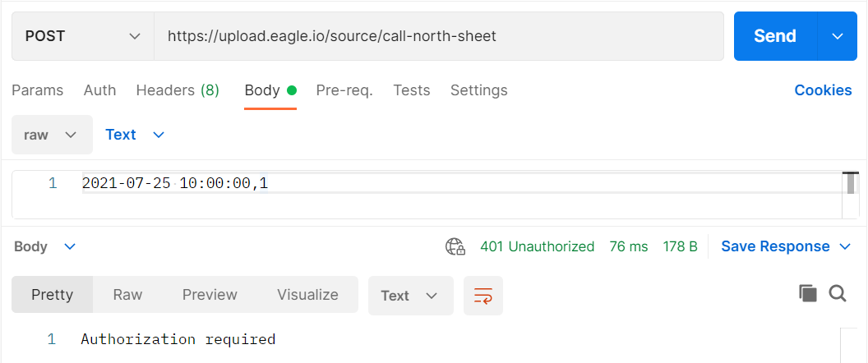Switch to Headers (8) tab
The height and width of the screenshot is (363, 868).
click(178, 90)
